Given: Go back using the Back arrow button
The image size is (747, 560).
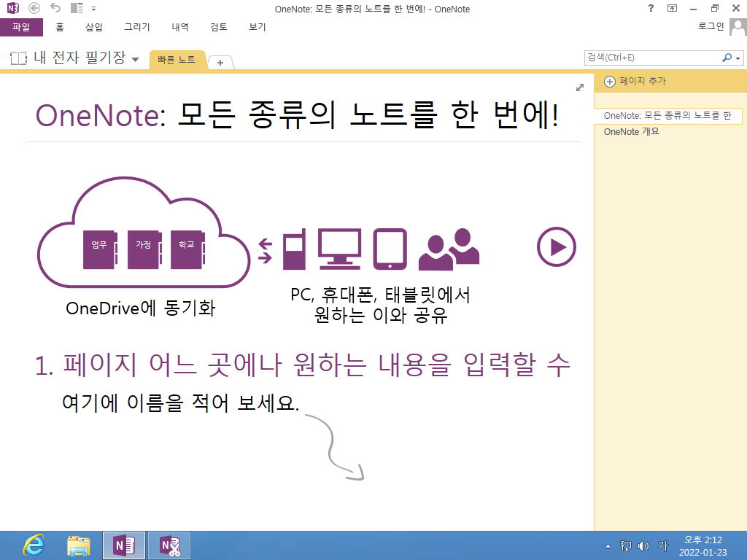Looking at the screenshot, I should [34, 8].
